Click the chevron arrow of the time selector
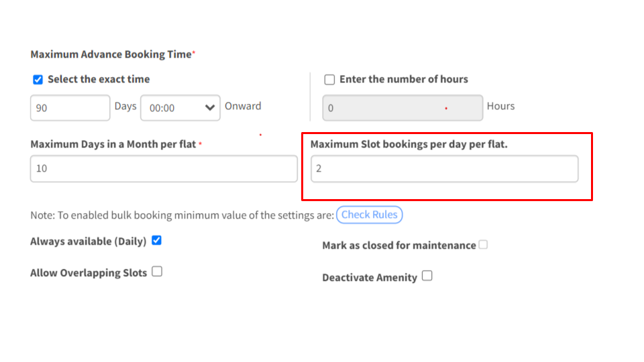The image size is (644, 362). pyautogui.click(x=210, y=108)
